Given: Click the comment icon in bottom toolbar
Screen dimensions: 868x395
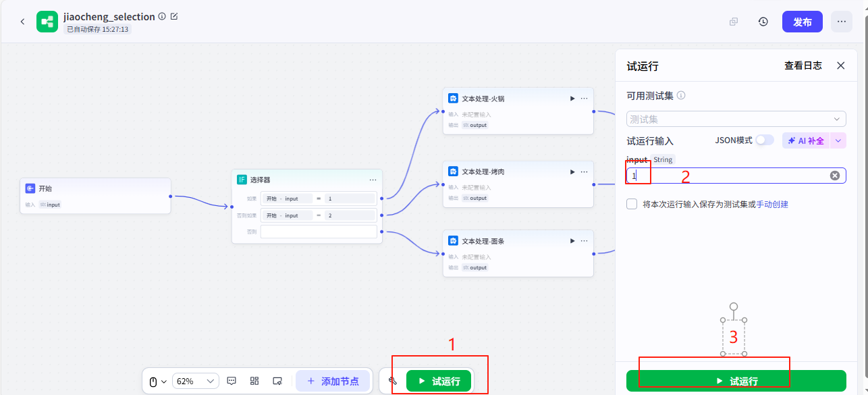Looking at the screenshot, I should click(x=232, y=381).
